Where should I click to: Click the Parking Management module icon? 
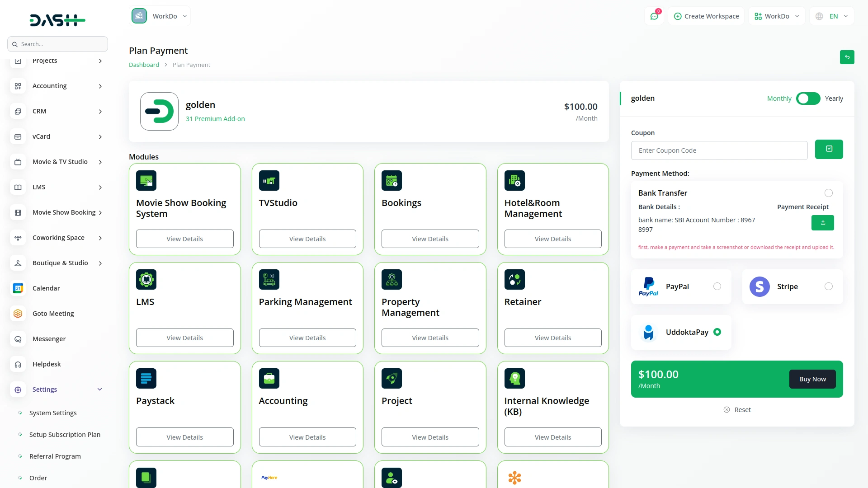coord(269,279)
